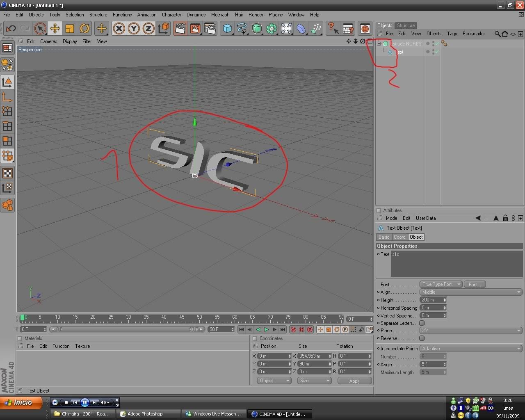This screenshot has width=525, height=420.
Task: Open the Render menu
Action: pos(256,14)
